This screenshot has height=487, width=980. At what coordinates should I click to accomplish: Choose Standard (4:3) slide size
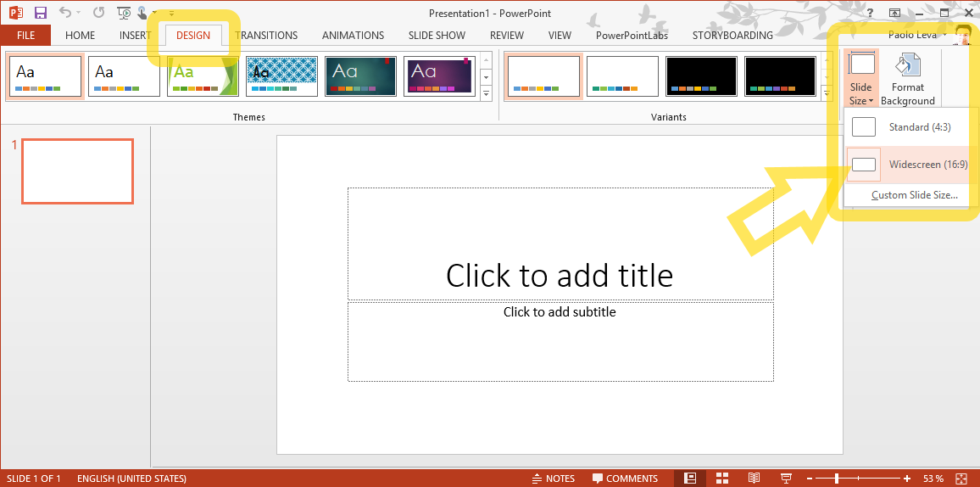(x=908, y=127)
